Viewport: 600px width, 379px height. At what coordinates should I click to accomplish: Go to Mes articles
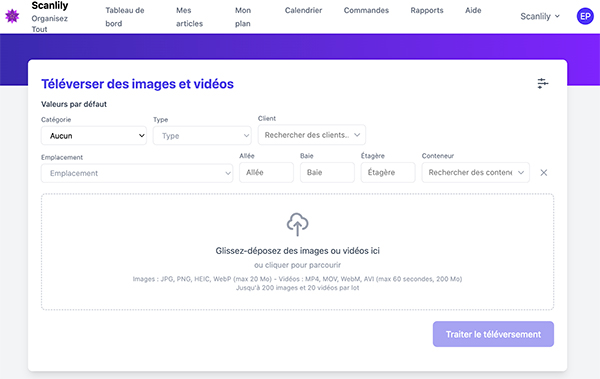pyautogui.click(x=189, y=17)
